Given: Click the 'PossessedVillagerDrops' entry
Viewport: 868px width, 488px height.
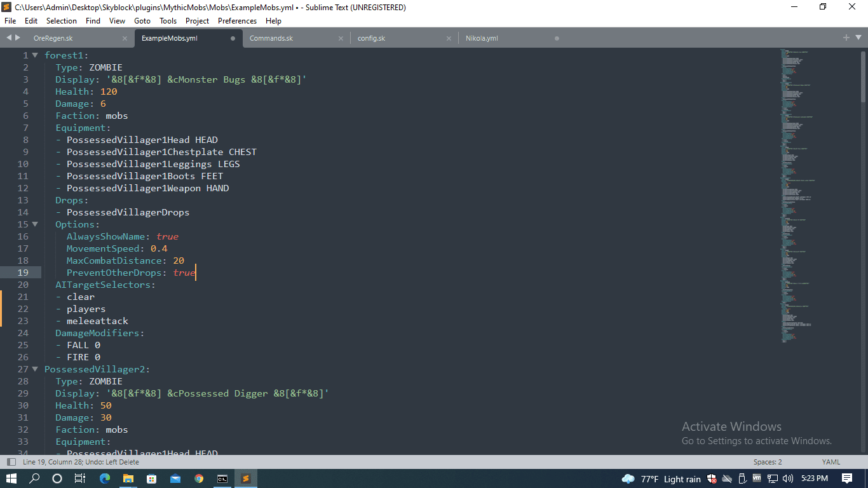Looking at the screenshot, I should [128, 212].
